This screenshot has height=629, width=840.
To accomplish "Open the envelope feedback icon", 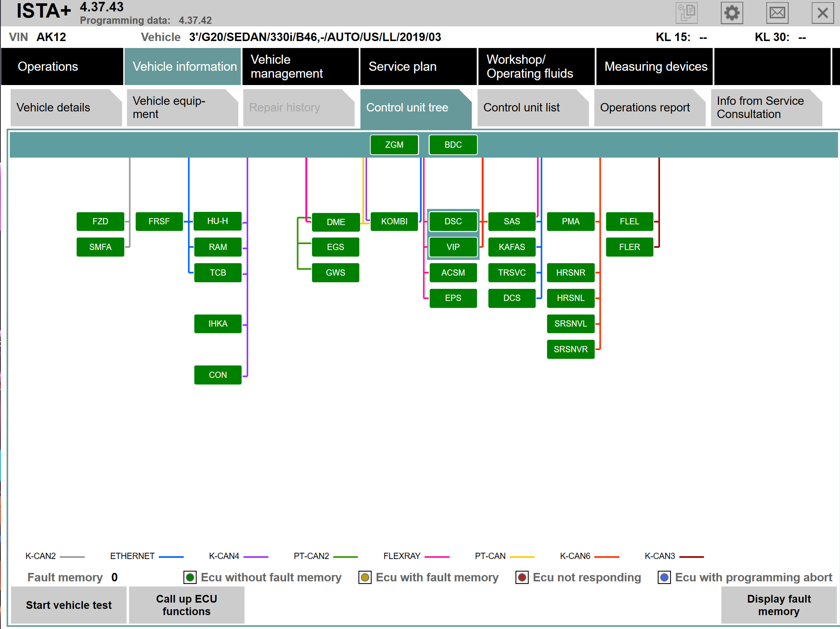I will 777,13.
